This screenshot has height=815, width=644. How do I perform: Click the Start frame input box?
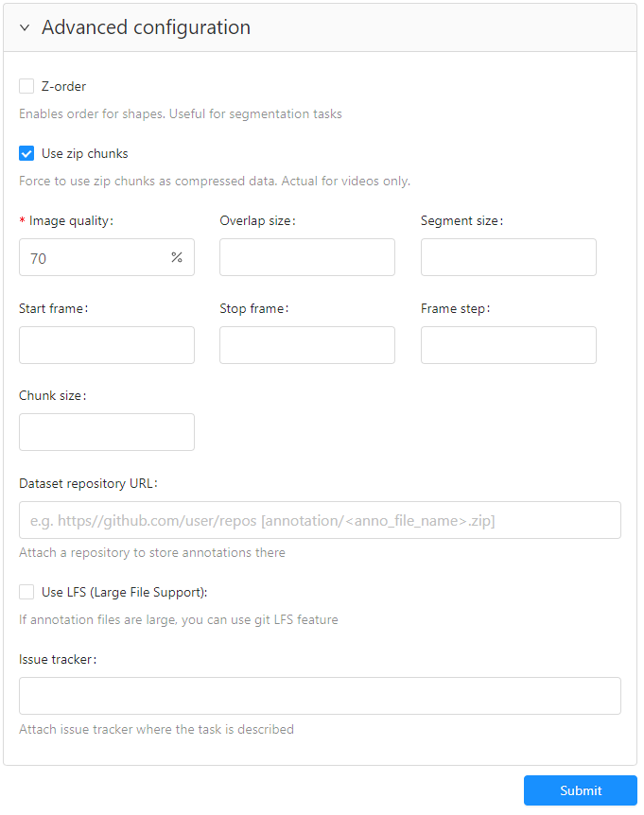(x=107, y=345)
